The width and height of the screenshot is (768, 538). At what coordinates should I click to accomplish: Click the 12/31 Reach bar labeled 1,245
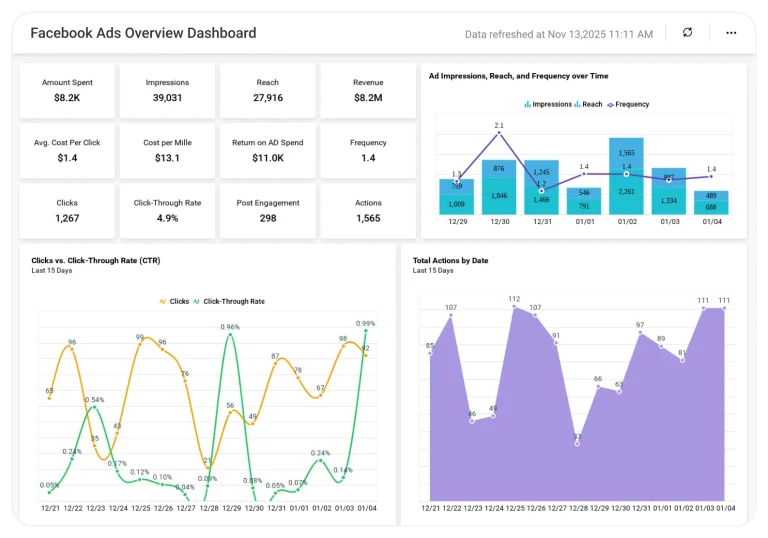pos(541,172)
